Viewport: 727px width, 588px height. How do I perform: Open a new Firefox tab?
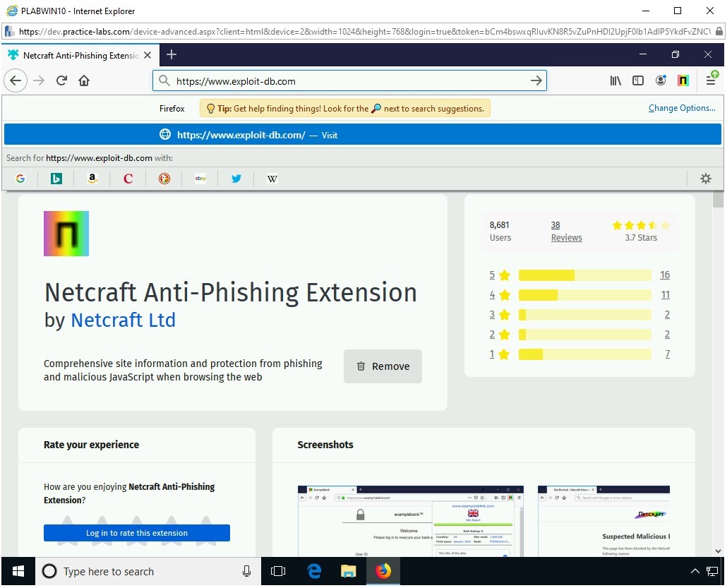(x=172, y=55)
